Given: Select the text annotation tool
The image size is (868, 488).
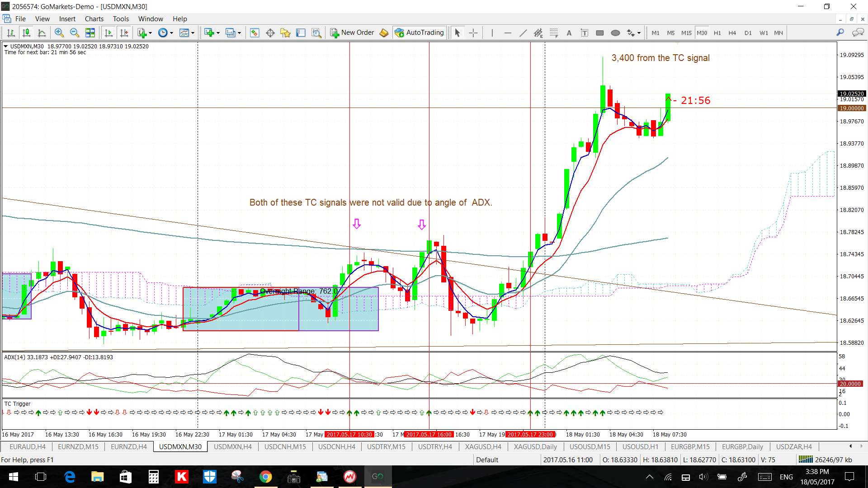Looking at the screenshot, I should tap(569, 33).
